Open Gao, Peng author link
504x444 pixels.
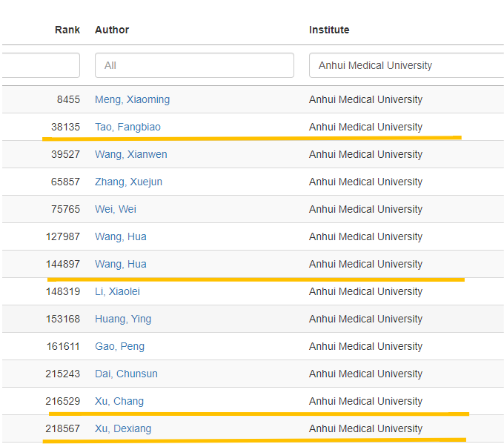[119, 346]
